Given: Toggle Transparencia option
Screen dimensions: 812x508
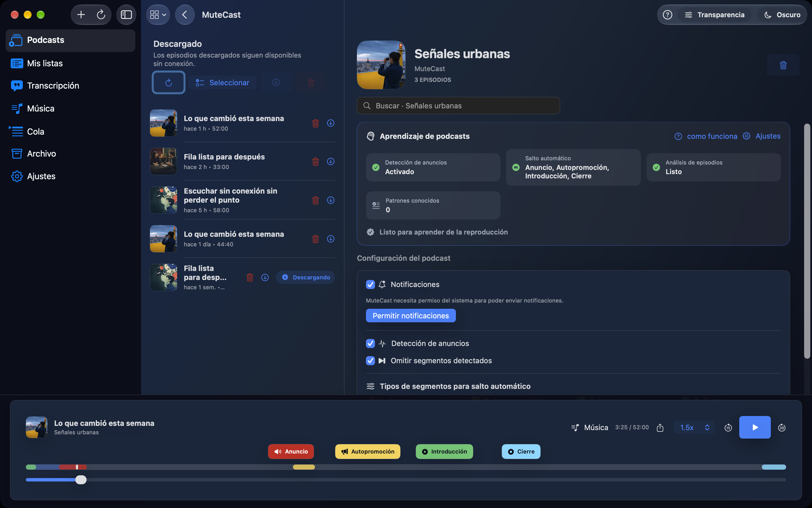Looking at the screenshot, I should (x=714, y=15).
